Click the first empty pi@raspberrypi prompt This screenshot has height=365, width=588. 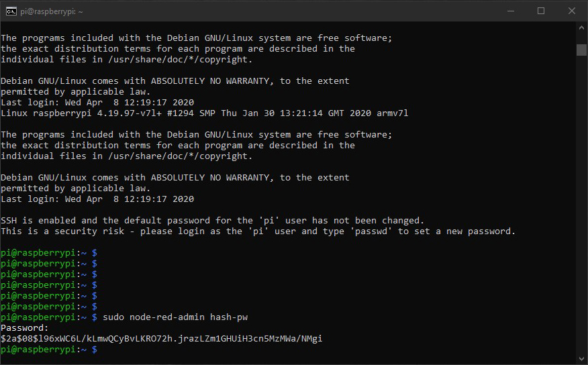pyautogui.click(x=49, y=253)
